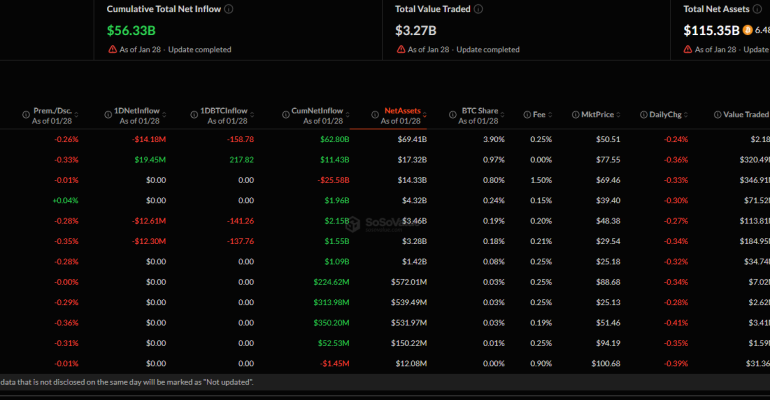Open info icon for BTC Share column
Image resolution: width=770 pixels, height=400 pixels.
(x=452, y=115)
